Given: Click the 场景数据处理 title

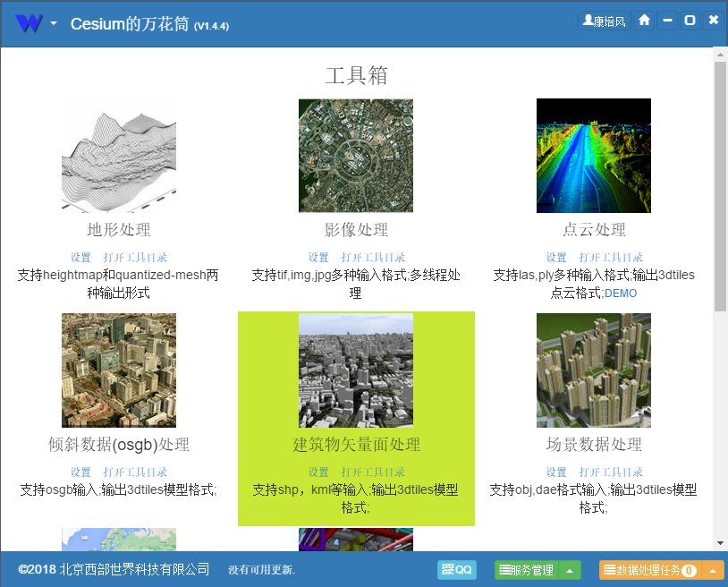Looking at the screenshot, I should click(594, 445).
